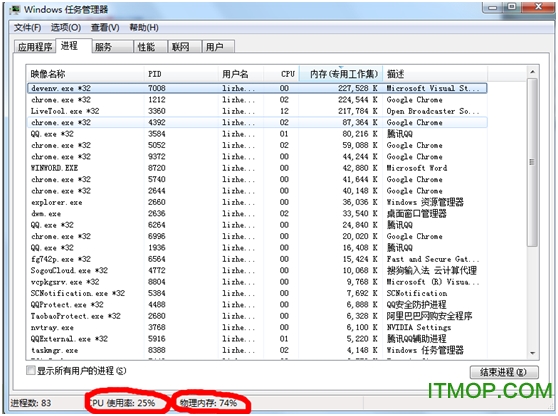This screenshot has width=558, height=416.
Task: Close the Task Manager window
Action: click(538, 7)
